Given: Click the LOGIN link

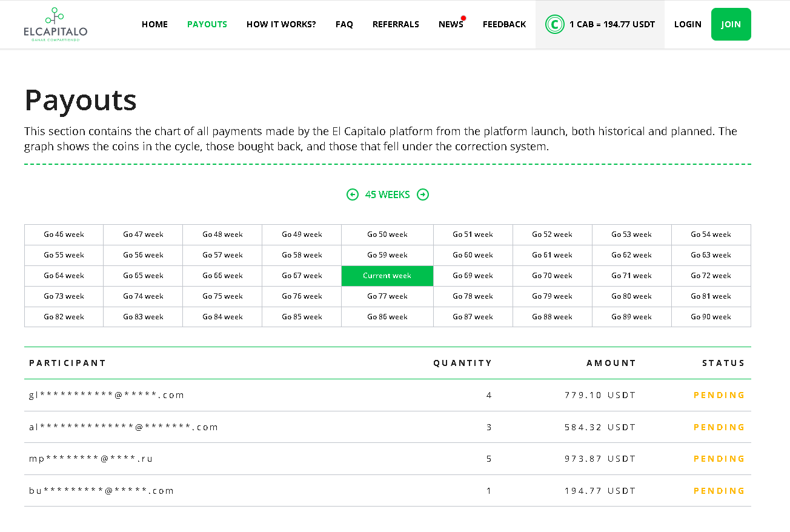Looking at the screenshot, I should [688, 24].
